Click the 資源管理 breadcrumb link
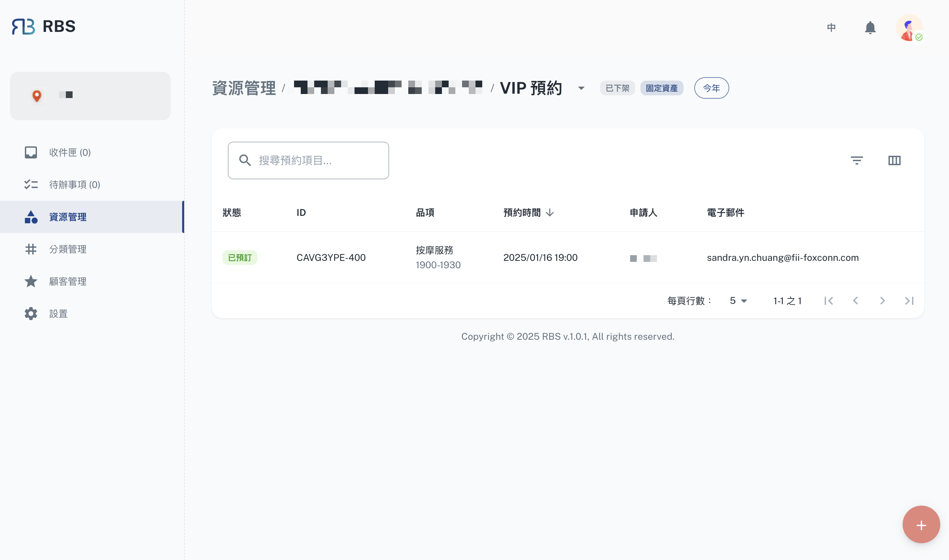Screen dimensions: 949x560 point(244,88)
